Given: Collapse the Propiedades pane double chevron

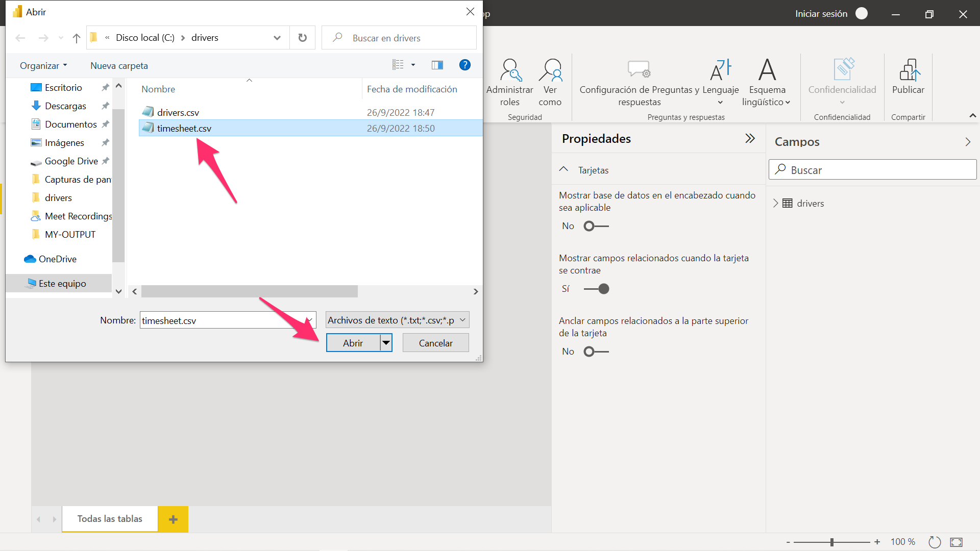Looking at the screenshot, I should coord(750,138).
